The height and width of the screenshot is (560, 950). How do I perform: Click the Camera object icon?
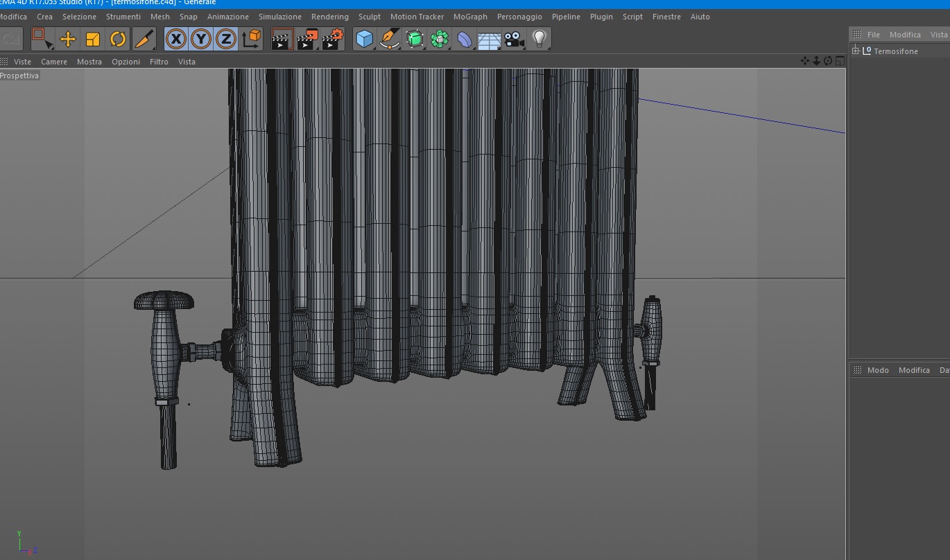point(514,40)
